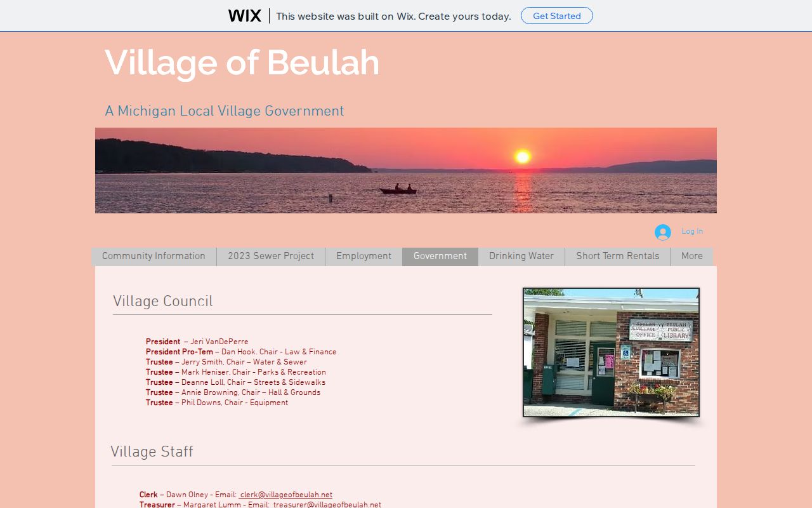
Task: Click the Trustee Mark Heniser line
Action: coord(236,373)
